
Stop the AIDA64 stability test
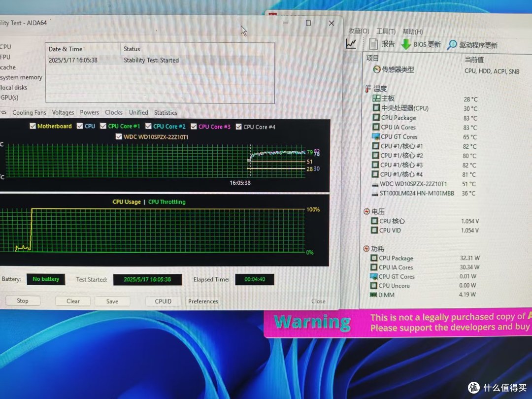coord(23,300)
